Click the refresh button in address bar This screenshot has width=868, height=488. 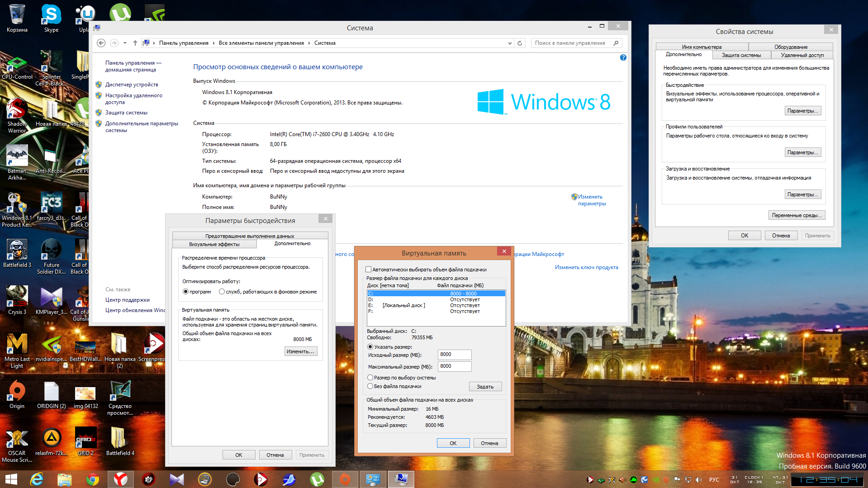[520, 43]
